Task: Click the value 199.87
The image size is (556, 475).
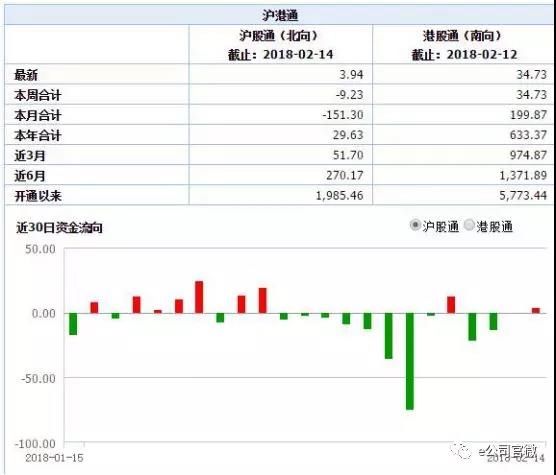Action: 528,115
